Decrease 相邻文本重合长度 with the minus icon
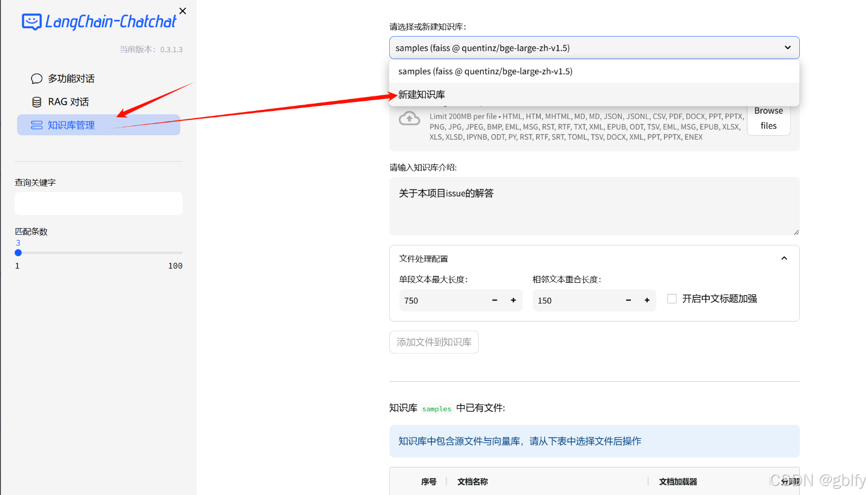The image size is (868, 495). point(628,300)
